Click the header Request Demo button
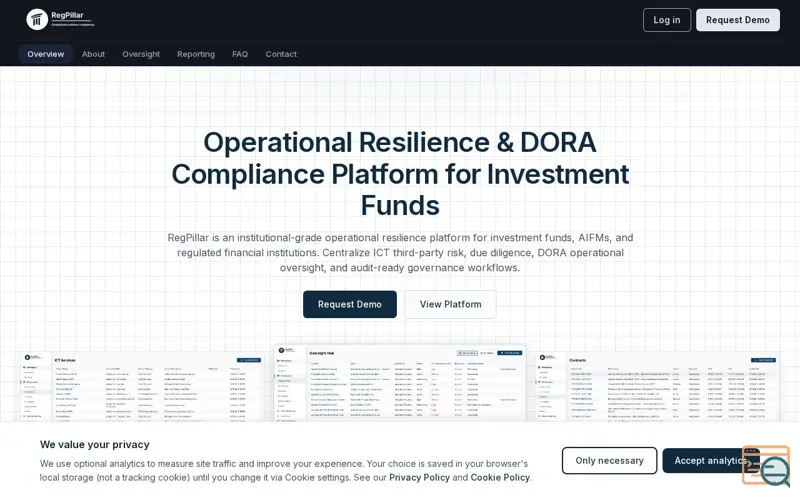Image resolution: width=800 pixels, height=500 pixels. pos(737,20)
